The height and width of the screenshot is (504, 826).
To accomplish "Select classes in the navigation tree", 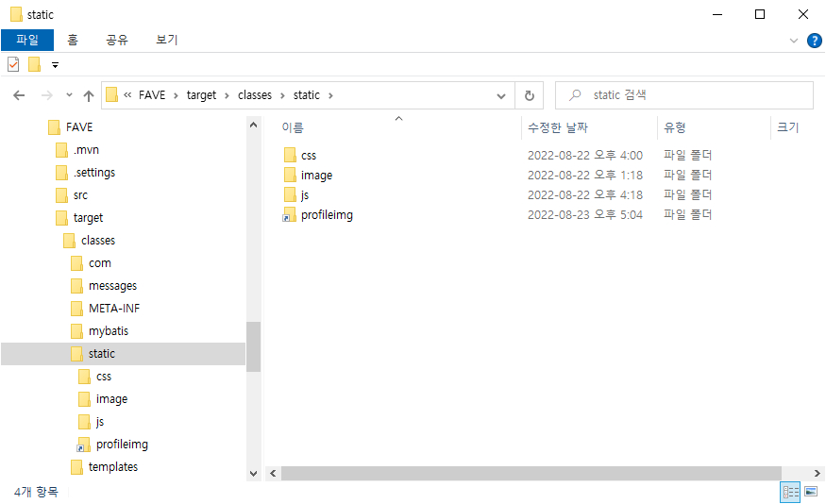I will pyautogui.click(x=98, y=241).
